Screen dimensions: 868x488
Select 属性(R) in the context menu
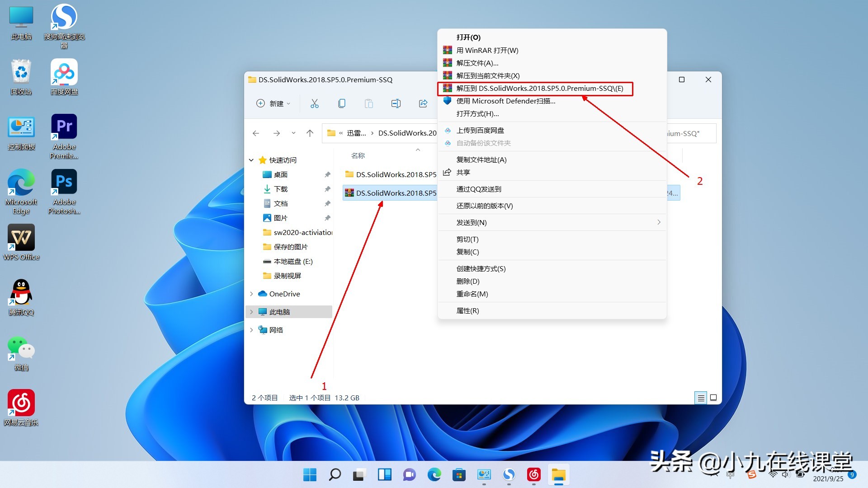click(468, 310)
